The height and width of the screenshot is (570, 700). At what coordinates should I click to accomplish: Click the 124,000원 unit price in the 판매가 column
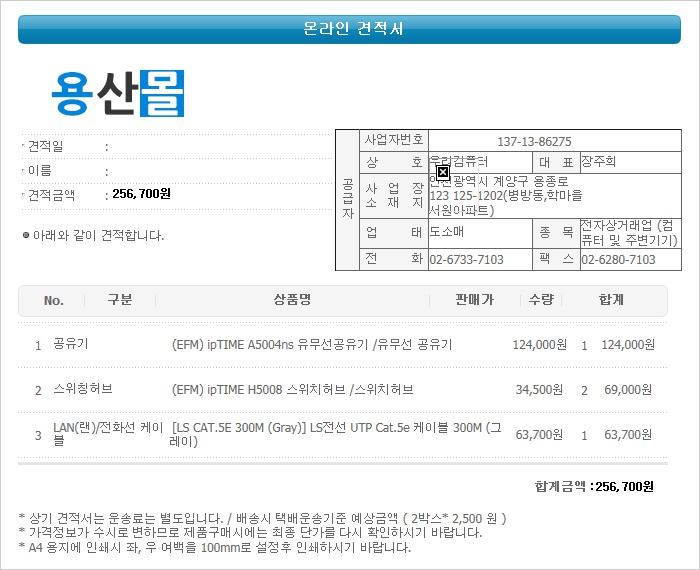tap(539, 345)
